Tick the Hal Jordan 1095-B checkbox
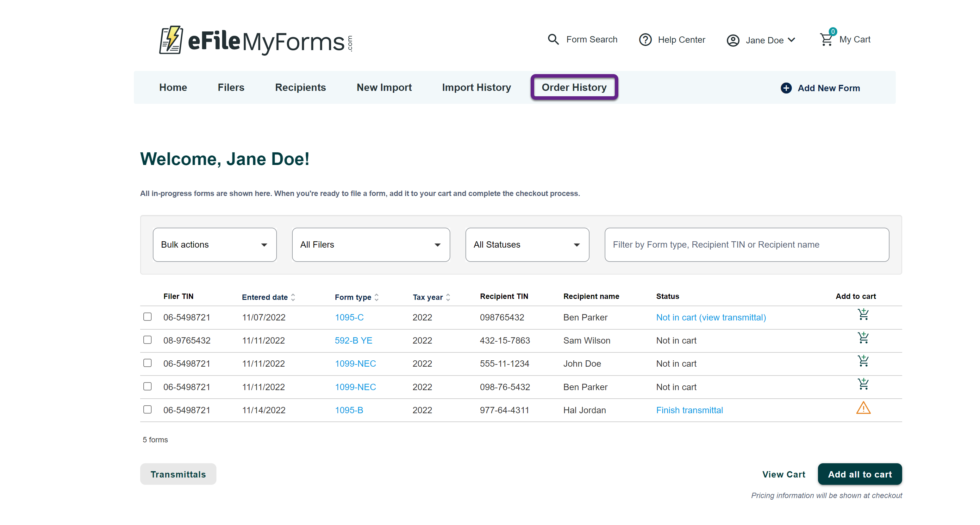This screenshot has height=525, width=980. pyautogui.click(x=147, y=410)
